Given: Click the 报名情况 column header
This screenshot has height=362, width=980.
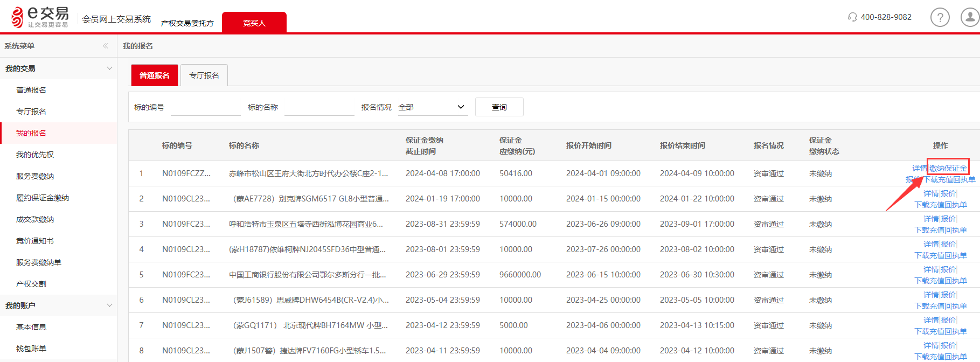Looking at the screenshot, I should tap(769, 145).
